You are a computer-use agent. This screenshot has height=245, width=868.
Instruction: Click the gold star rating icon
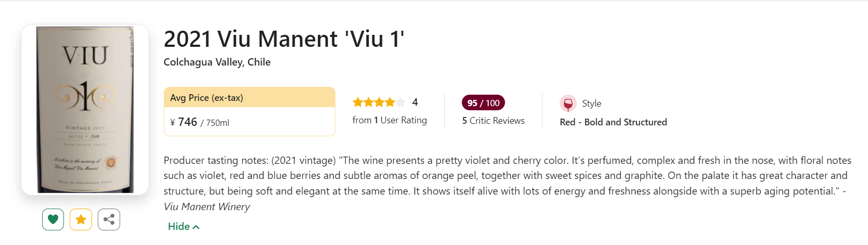coord(81,220)
